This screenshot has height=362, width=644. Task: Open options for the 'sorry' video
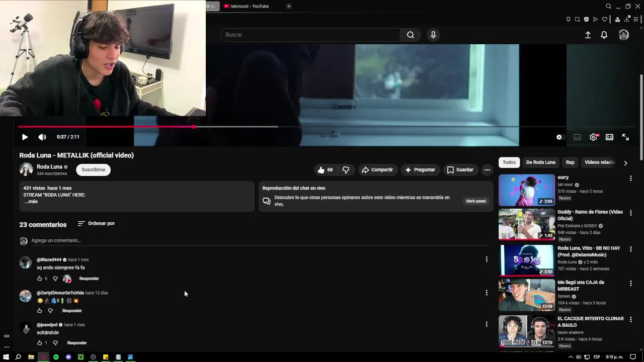point(630,178)
